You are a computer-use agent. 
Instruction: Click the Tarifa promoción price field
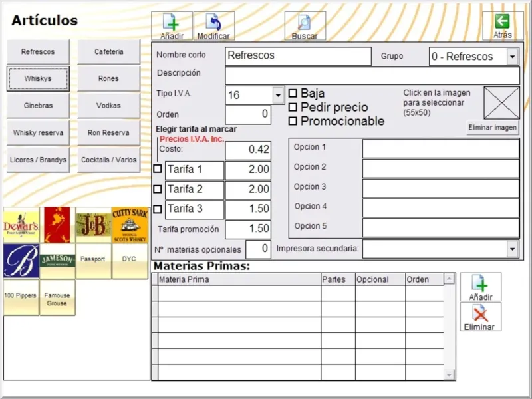click(248, 229)
